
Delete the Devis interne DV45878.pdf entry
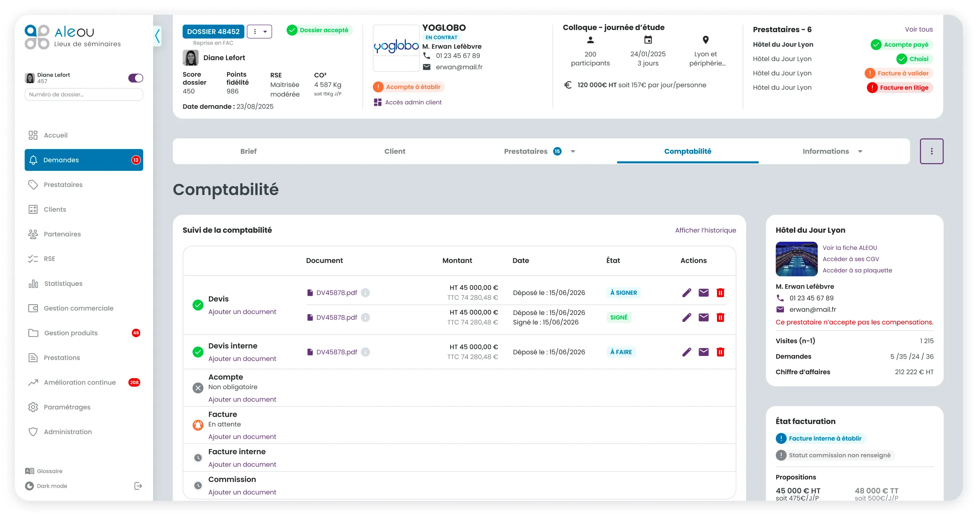[x=720, y=352]
